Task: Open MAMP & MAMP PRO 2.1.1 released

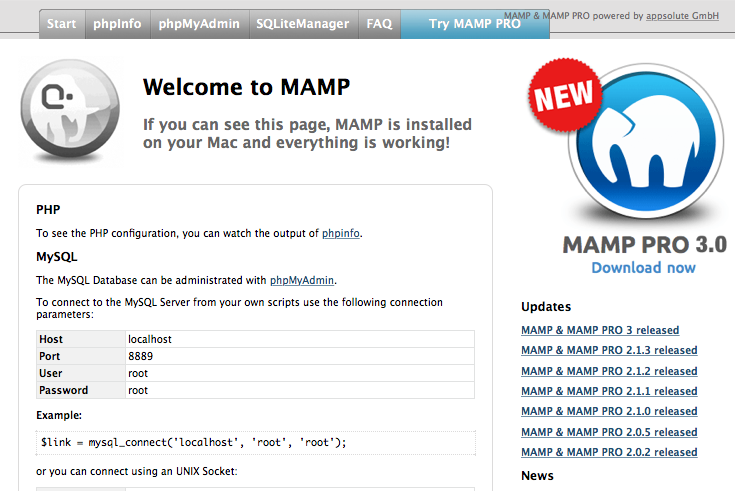Action: [609, 391]
